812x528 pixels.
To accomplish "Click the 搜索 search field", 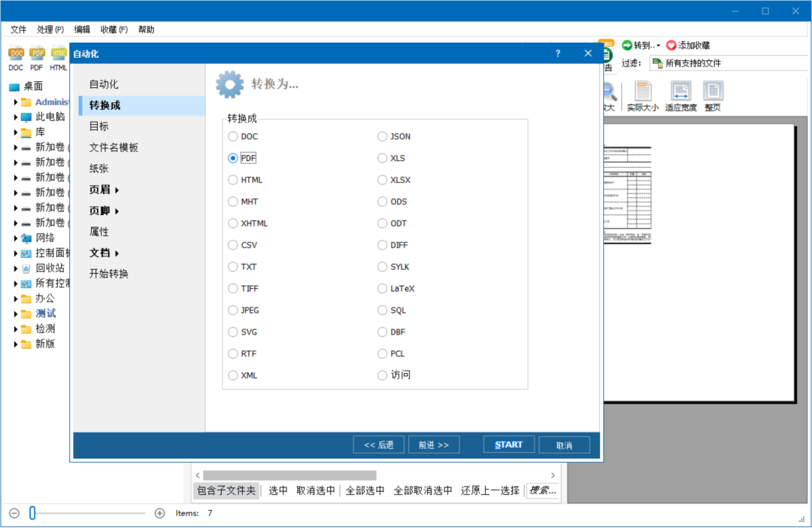I will click(x=543, y=490).
